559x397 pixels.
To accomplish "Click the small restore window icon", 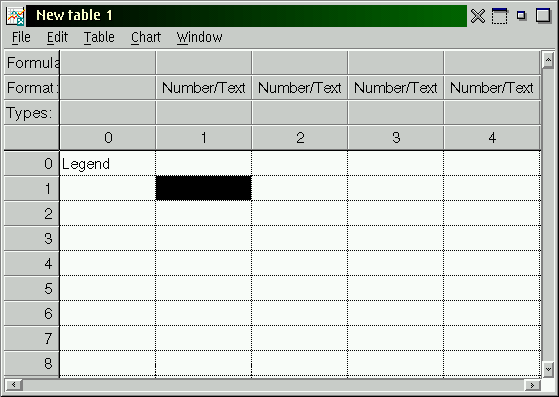I will click(x=521, y=15).
